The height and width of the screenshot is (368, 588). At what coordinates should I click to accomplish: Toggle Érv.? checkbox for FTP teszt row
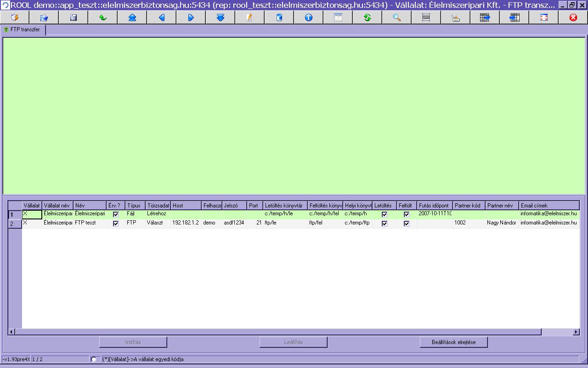point(116,224)
